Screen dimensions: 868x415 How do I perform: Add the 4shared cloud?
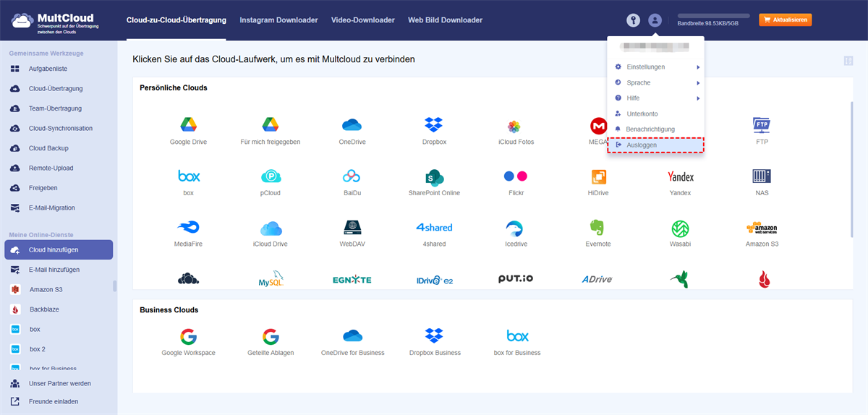tap(434, 227)
